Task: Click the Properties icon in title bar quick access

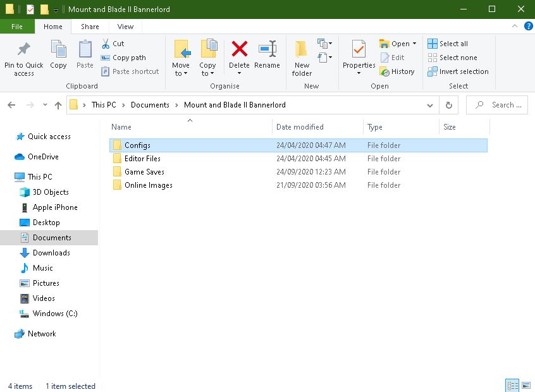Action: click(30, 9)
